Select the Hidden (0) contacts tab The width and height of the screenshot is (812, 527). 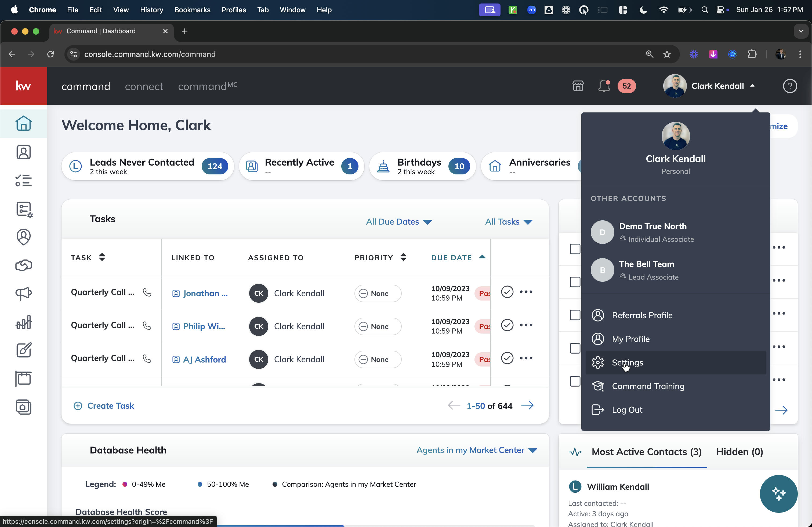[740, 452]
